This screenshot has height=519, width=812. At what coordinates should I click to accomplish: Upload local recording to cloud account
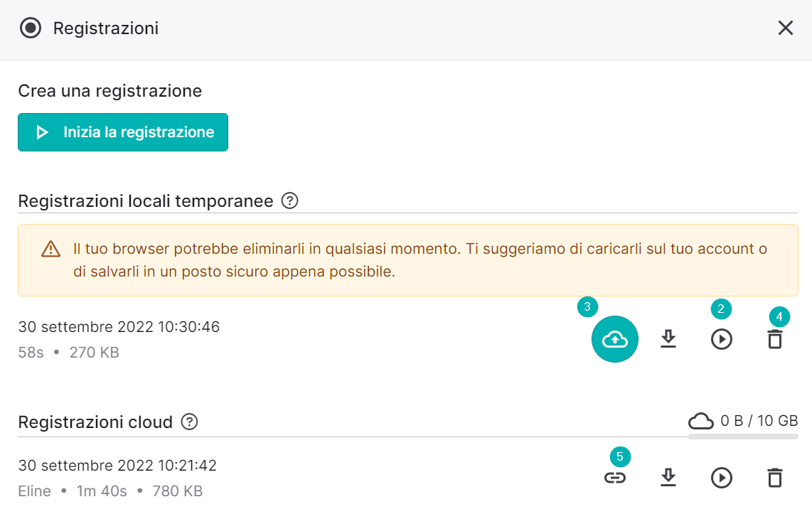pos(615,339)
